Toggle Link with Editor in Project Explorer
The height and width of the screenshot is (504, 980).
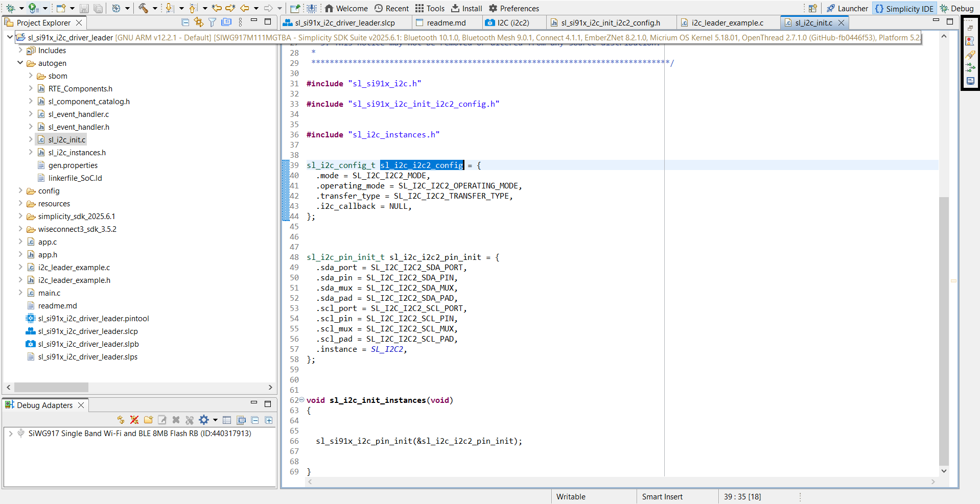point(198,22)
